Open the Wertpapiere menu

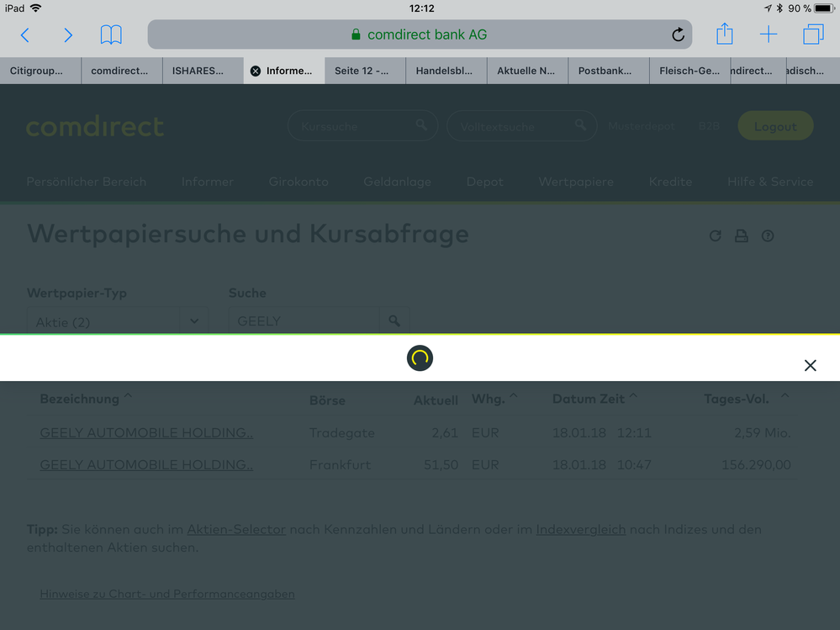click(576, 182)
